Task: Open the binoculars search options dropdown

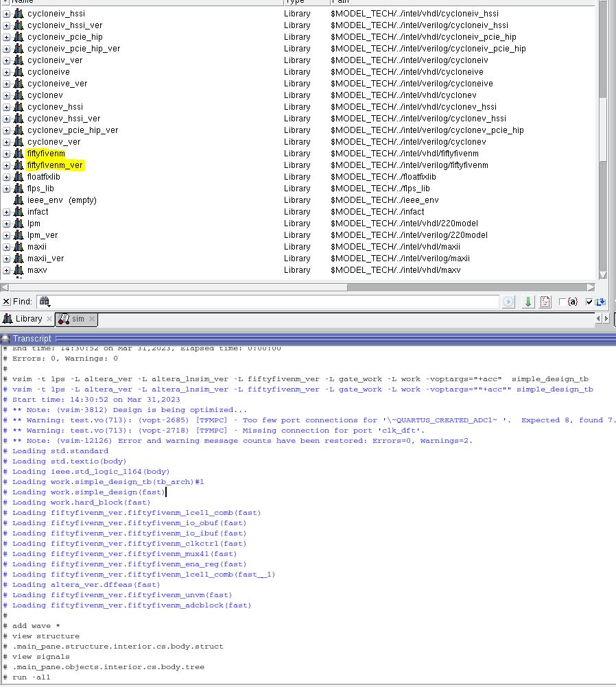Action: pos(45,302)
